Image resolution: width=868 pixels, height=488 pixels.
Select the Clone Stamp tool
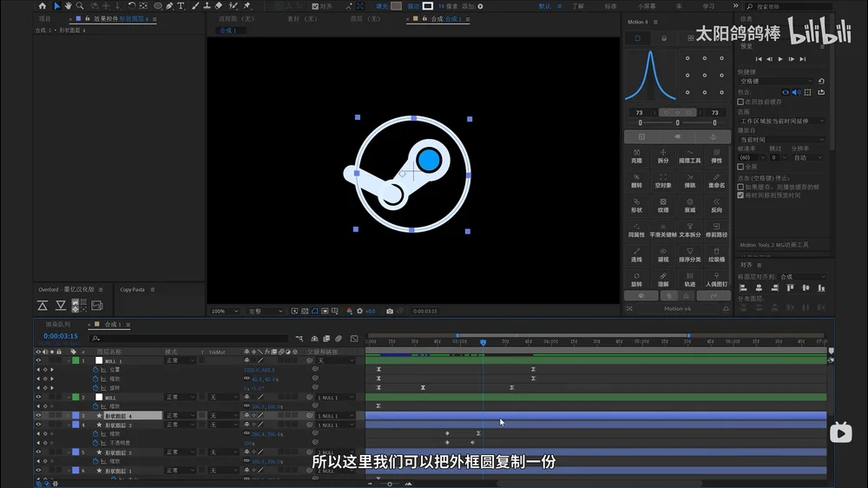207,6
